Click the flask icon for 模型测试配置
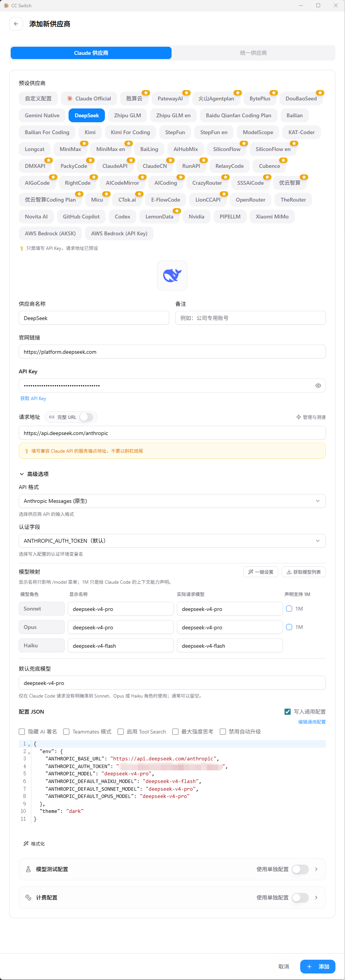 (28, 869)
